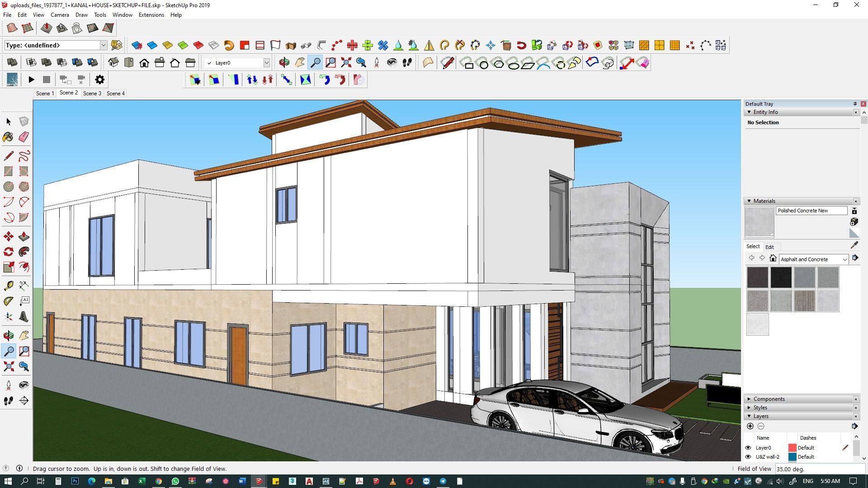This screenshot has width=868, height=488.
Task: Open the Camera menu
Action: (60, 15)
